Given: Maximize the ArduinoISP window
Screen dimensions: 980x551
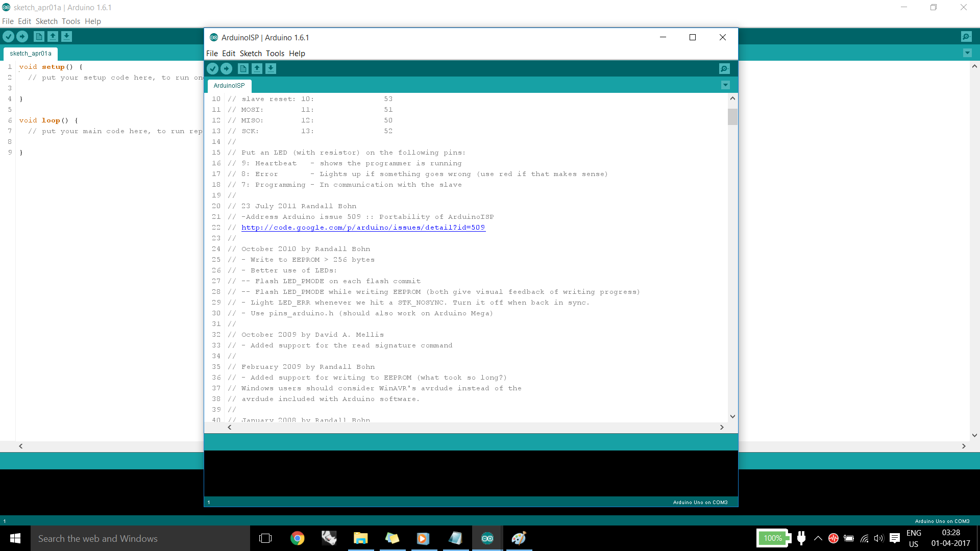Looking at the screenshot, I should tap(693, 37).
